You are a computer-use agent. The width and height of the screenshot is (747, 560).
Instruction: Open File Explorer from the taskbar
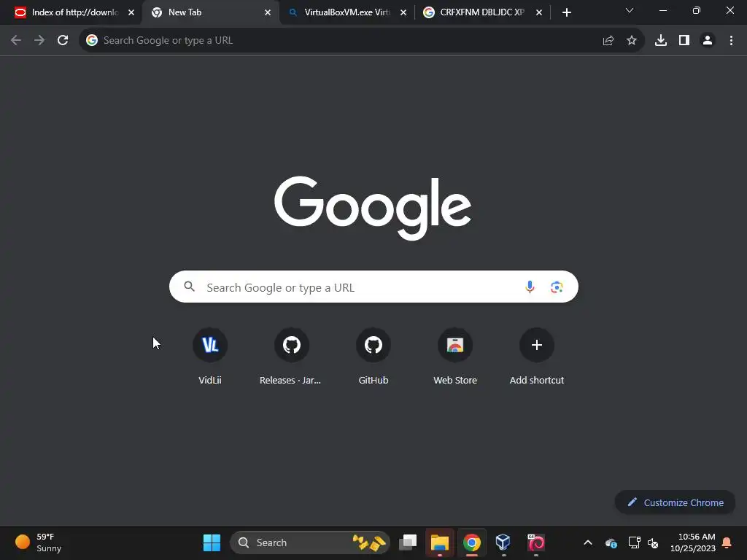tap(440, 542)
